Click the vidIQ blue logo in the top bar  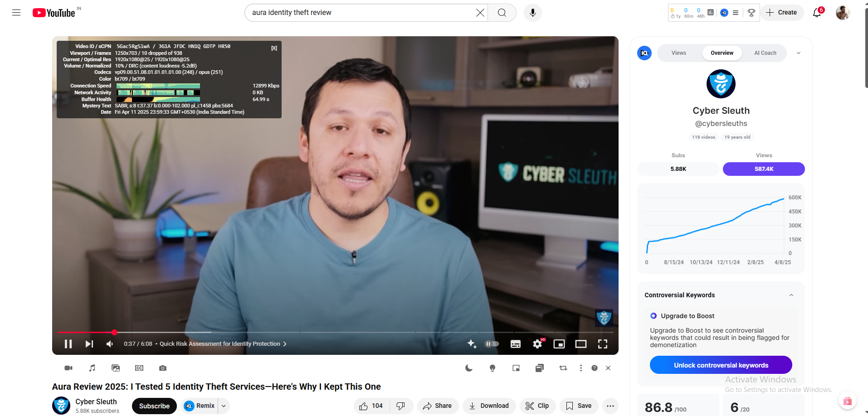pos(724,13)
